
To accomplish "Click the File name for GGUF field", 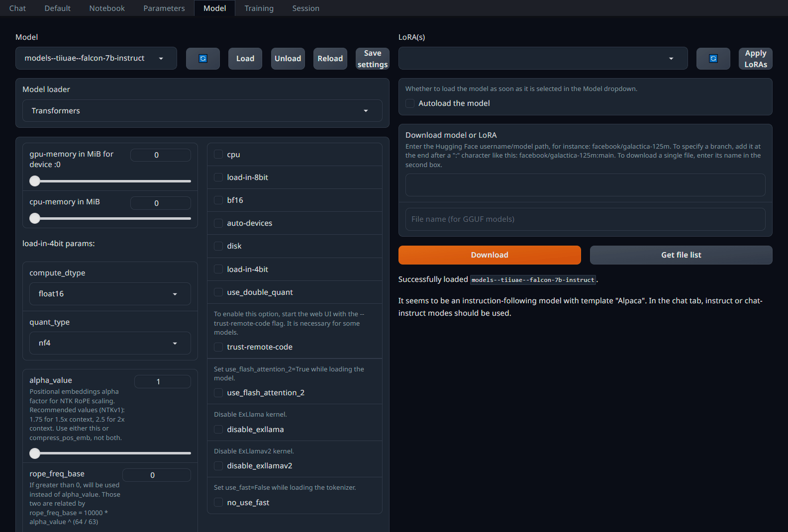I will 586,219.
